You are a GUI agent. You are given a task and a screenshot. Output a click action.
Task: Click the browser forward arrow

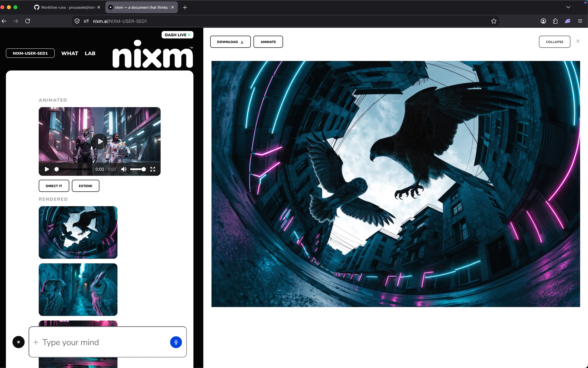coord(16,21)
